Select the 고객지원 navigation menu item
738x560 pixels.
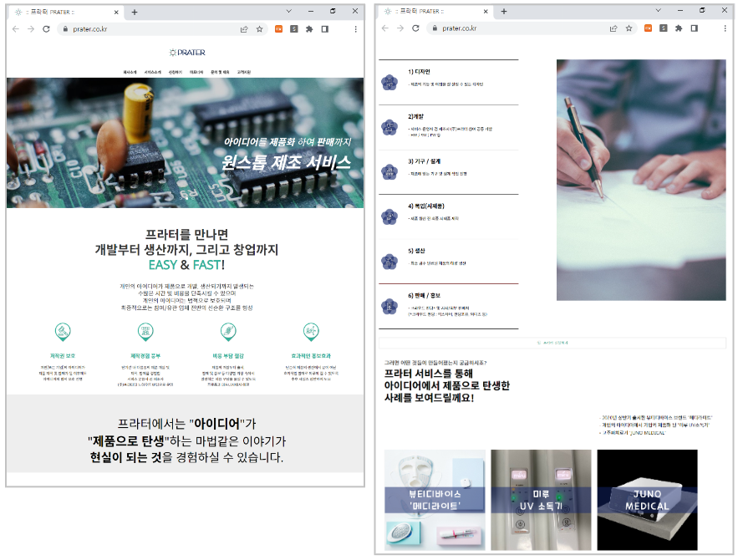click(x=243, y=73)
